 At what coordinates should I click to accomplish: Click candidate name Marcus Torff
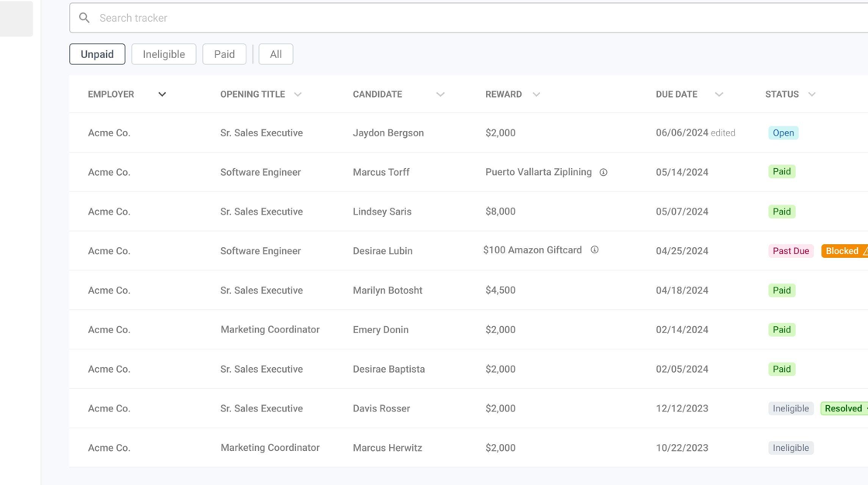tap(381, 172)
